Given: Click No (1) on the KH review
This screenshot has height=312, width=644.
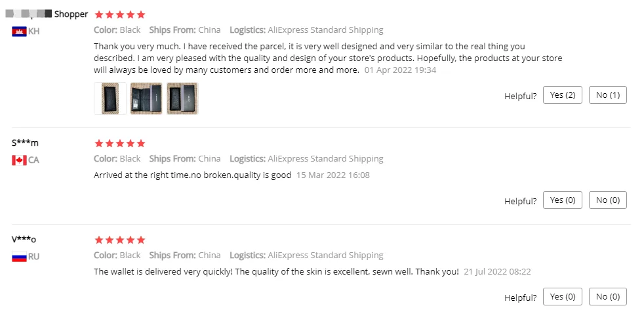Looking at the screenshot, I should [x=608, y=95].
